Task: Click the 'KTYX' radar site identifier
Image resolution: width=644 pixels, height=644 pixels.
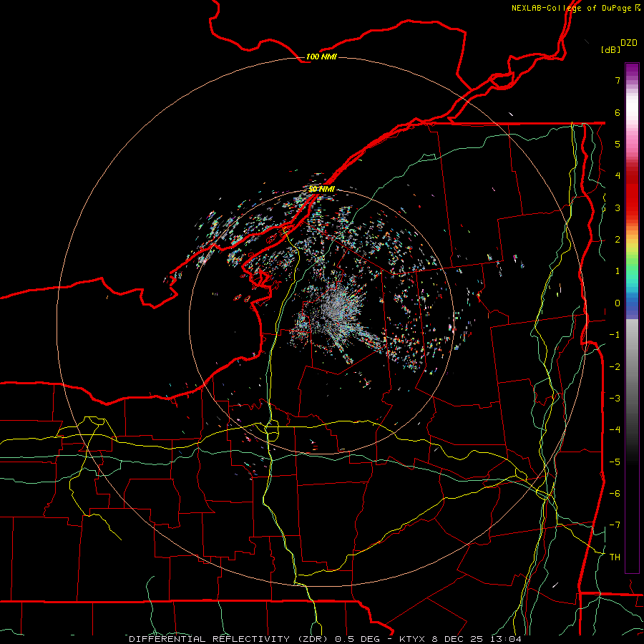Action: coord(414,639)
